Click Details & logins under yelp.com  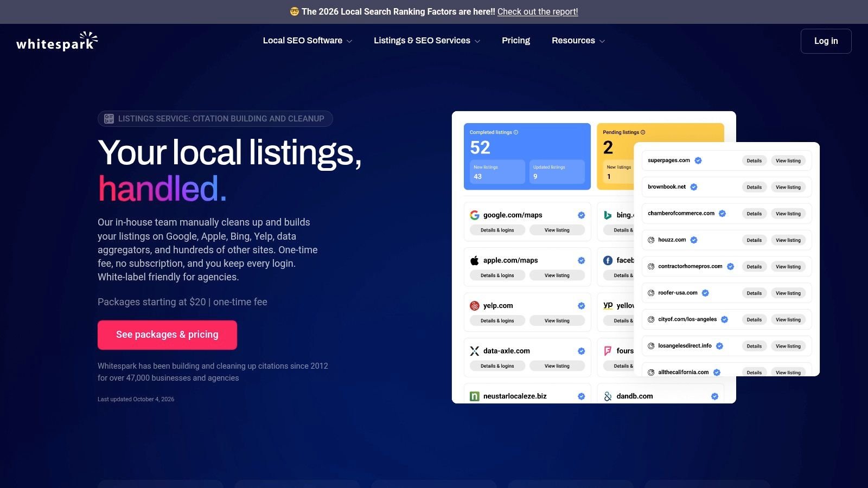coord(497,321)
